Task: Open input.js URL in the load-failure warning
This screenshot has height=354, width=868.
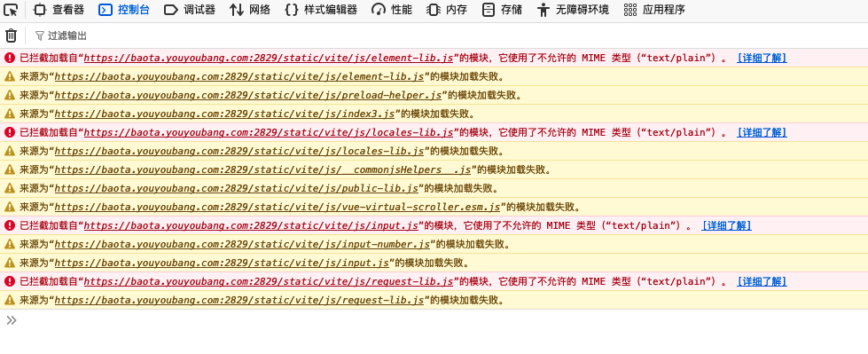Action: point(222,263)
